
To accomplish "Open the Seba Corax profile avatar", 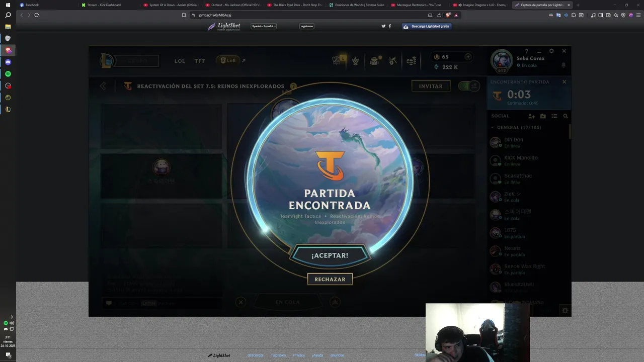I will pyautogui.click(x=502, y=61).
